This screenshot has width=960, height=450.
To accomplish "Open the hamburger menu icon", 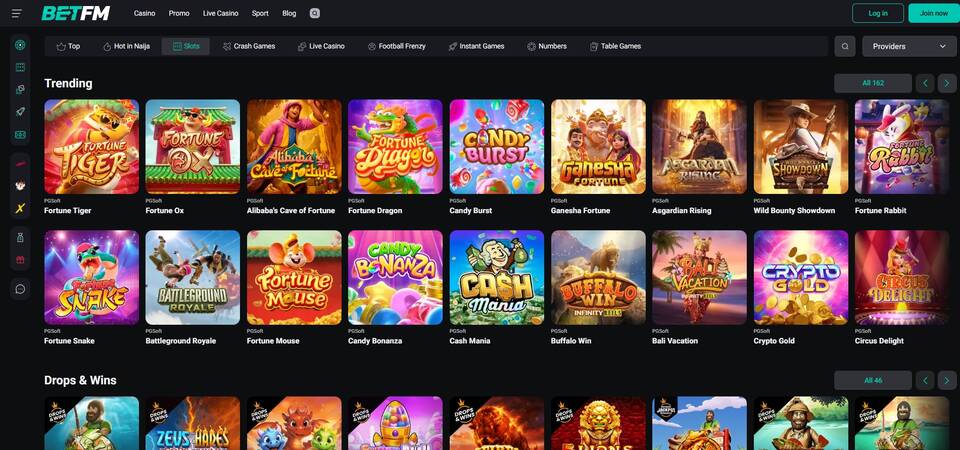I will (x=17, y=13).
